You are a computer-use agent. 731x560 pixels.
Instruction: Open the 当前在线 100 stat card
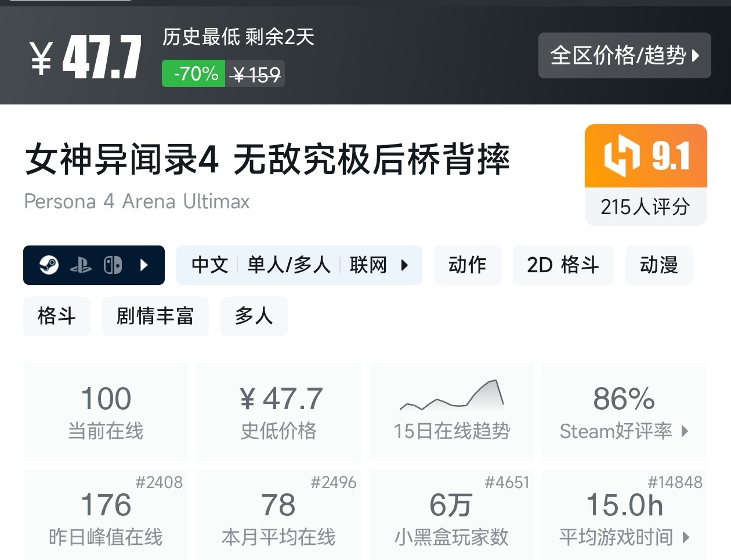click(106, 412)
